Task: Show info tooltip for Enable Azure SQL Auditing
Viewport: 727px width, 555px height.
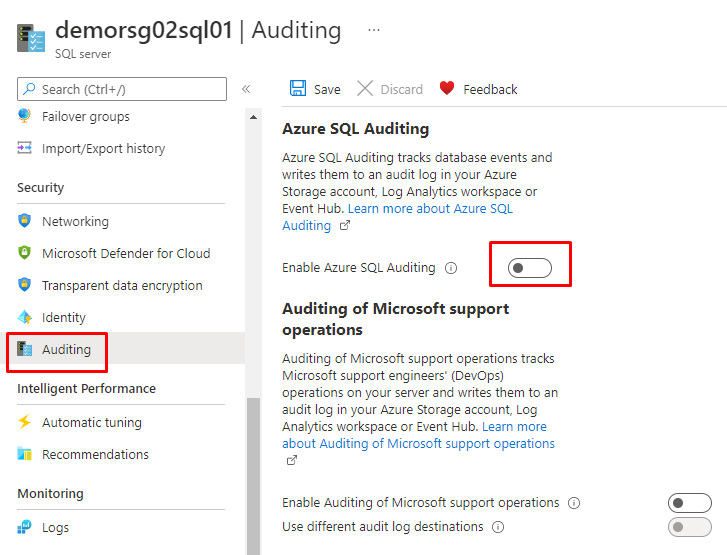Action: pos(451,268)
